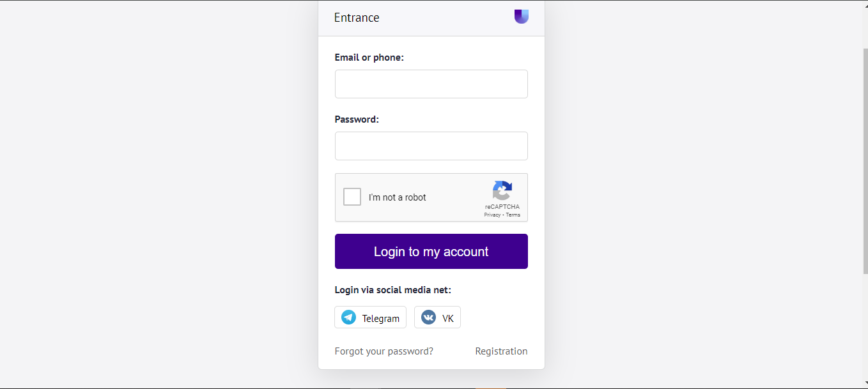Click the "Login via social media net:" heading
The width and height of the screenshot is (868, 389).
[x=392, y=290]
